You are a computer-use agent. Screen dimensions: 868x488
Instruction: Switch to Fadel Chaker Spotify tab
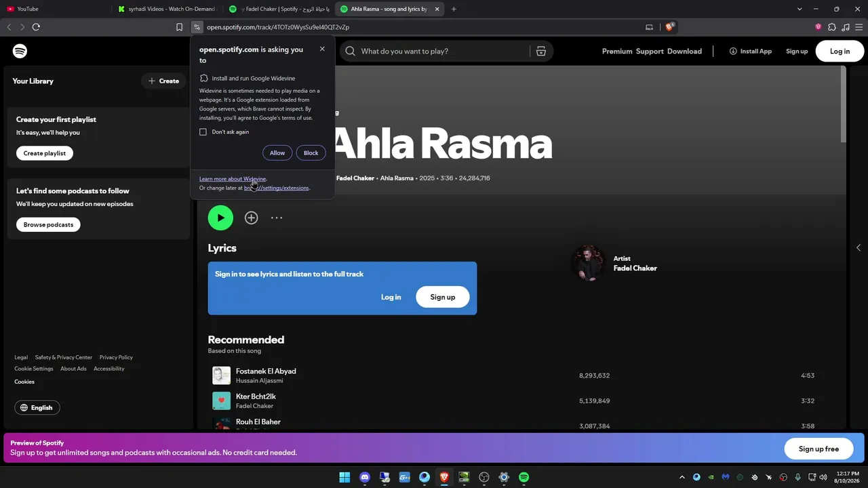[279, 9]
